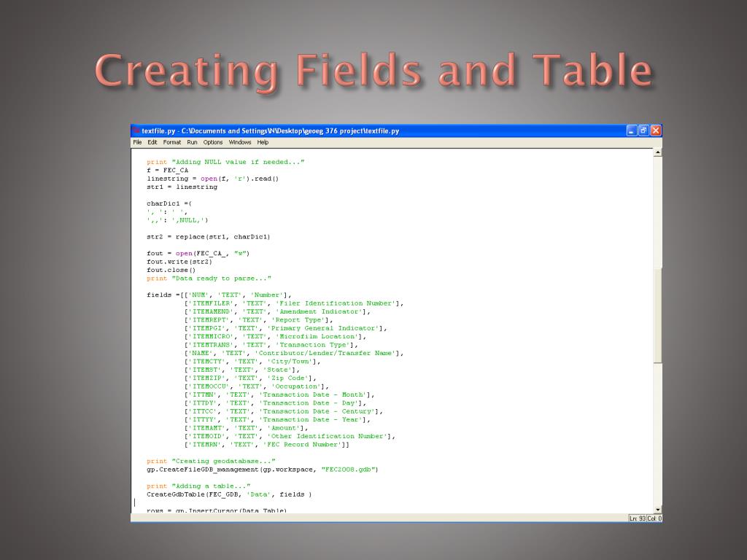Viewport: 747px width, 560px height.
Task: Open the File menu
Action: tap(137, 142)
